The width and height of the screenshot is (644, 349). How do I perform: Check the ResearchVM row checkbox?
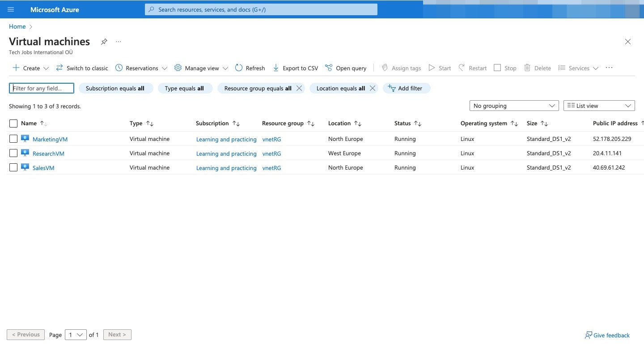(x=13, y=153)
